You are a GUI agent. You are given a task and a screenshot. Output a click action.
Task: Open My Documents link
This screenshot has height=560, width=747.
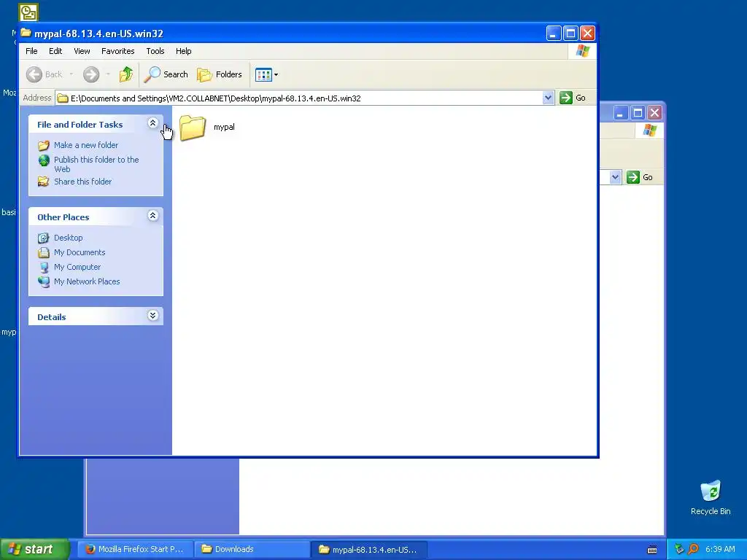click(80, 252)
